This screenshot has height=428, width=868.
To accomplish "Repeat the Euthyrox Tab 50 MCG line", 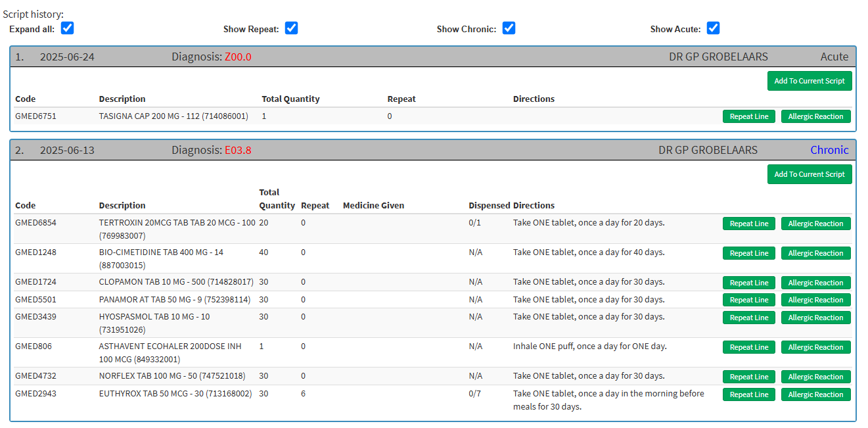I will click(x=748, y=394).
